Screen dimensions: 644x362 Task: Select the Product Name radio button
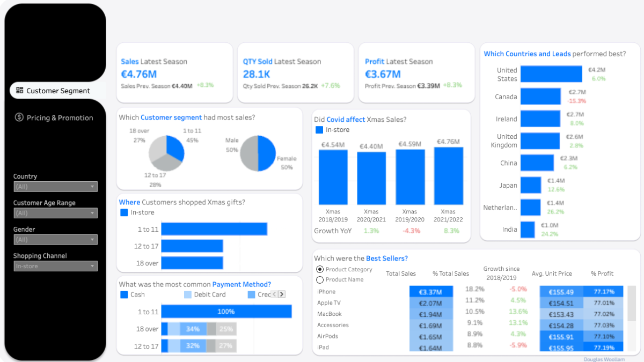click(320, 279)
